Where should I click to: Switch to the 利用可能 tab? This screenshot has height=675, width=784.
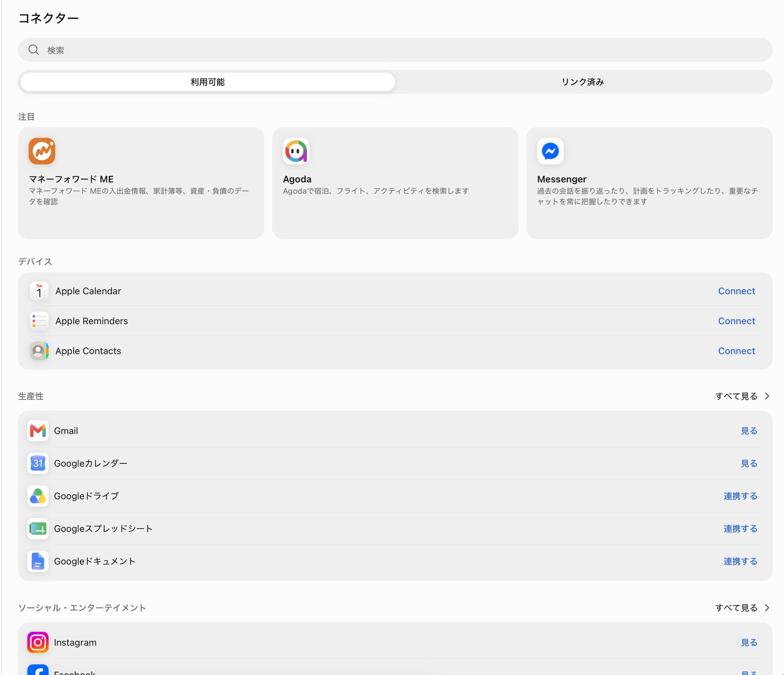[208, 82]
